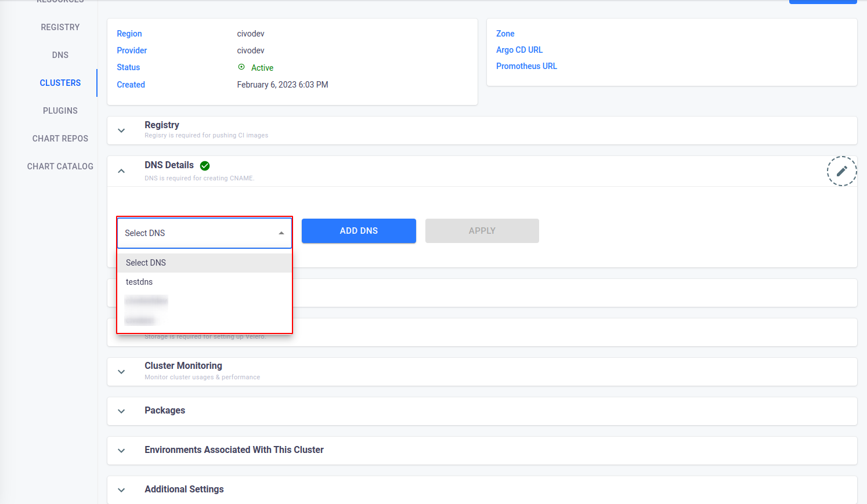Viewport: 867px width, 504px height.
Task: Open CHART REPOS in the sidebar
Action: [x=60, y=139]
